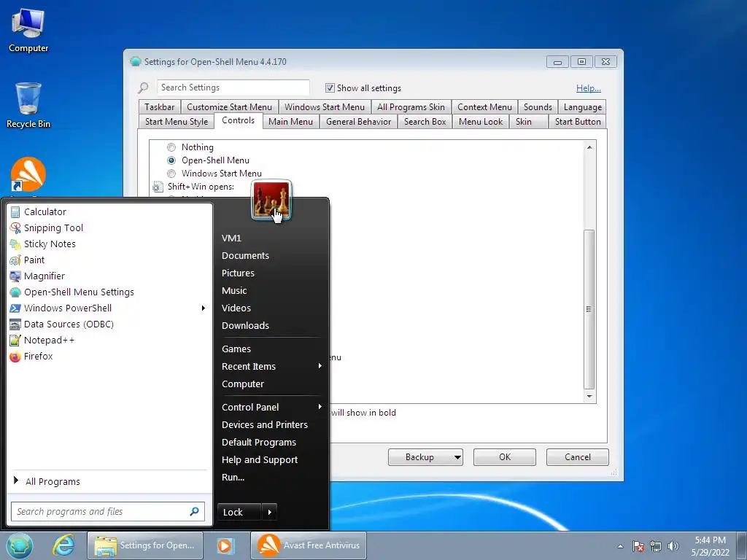Open the arrow next to Lock button
Screen dimensions: 747x560
click(270, 513)
